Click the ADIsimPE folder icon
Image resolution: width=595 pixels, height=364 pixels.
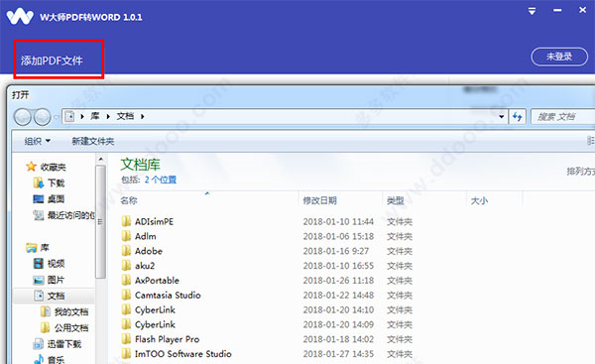pos(126,221)
